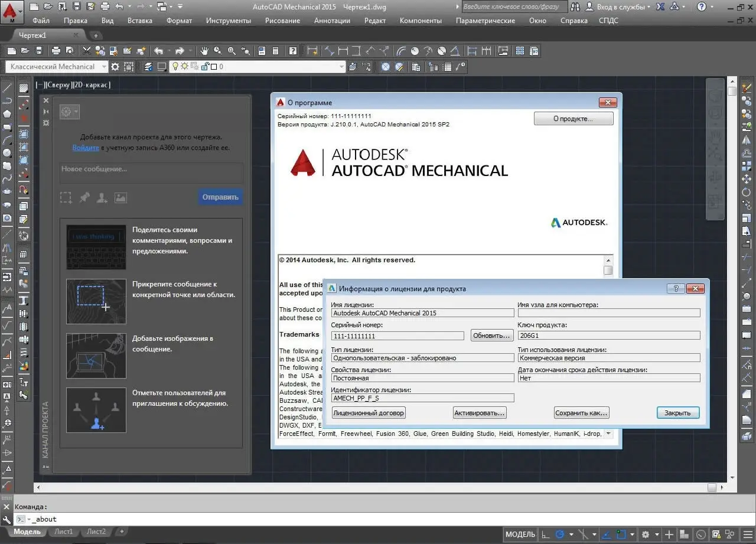Viewport: 756px width, 544px height.
Task: Click the Активировать... button
Action: point(480,413)
